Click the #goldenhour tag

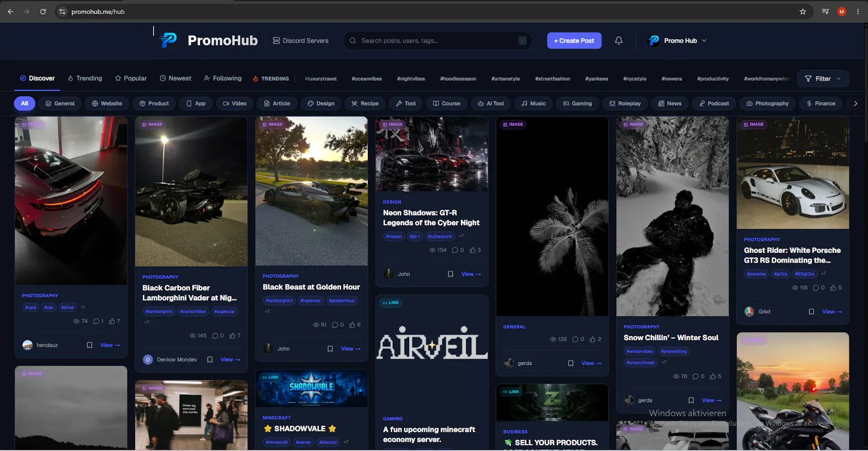coord(342,301)
